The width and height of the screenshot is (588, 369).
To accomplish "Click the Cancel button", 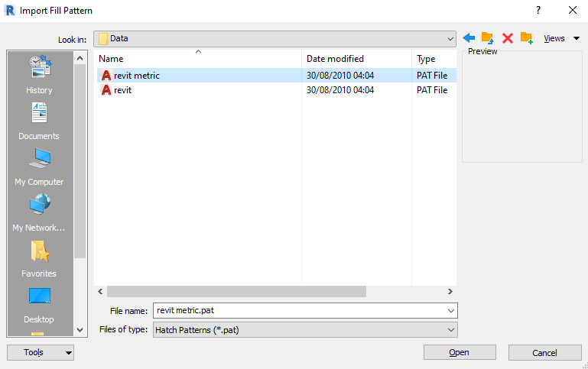I will pos(545,352).
